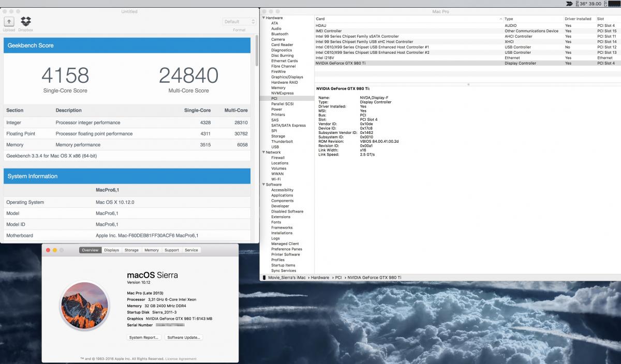The image size is (621, 364).
Task: Select ATA in the sidebar
Action: click(275, 23)
